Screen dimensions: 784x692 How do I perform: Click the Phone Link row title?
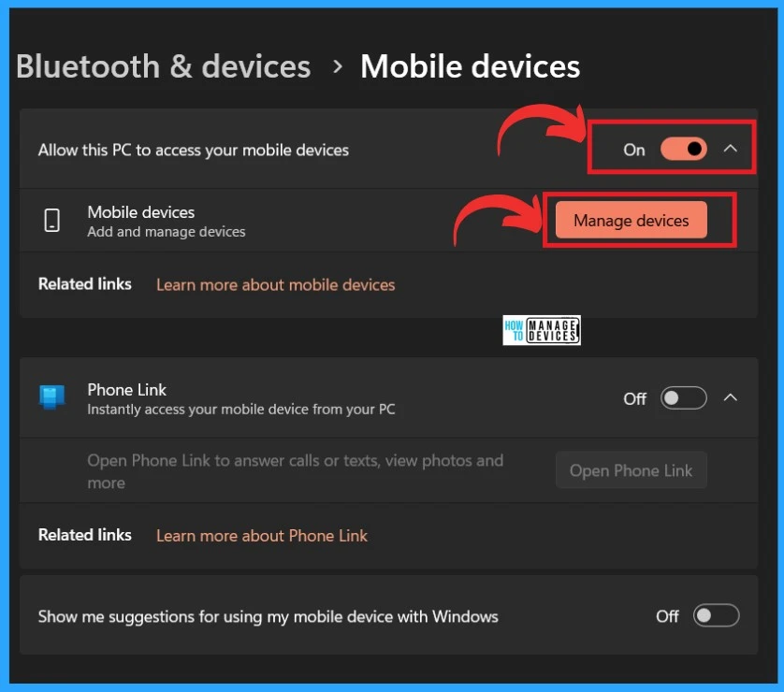(x=127, y=390)
